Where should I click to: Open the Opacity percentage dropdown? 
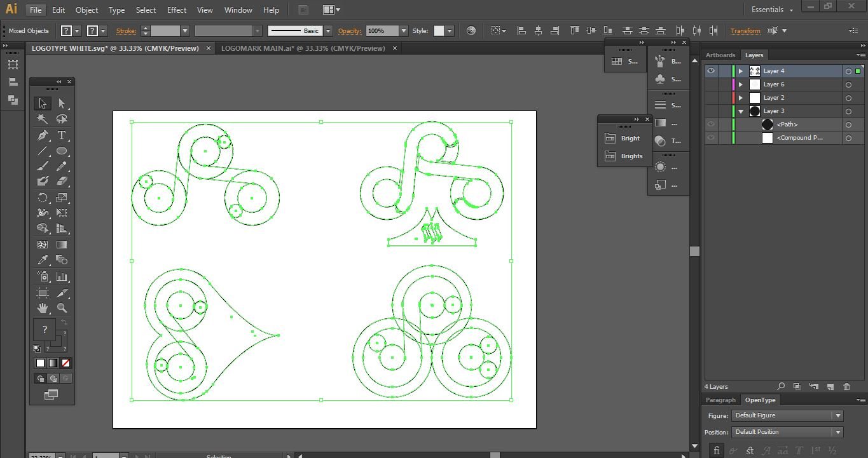click(x=403, y=30)
